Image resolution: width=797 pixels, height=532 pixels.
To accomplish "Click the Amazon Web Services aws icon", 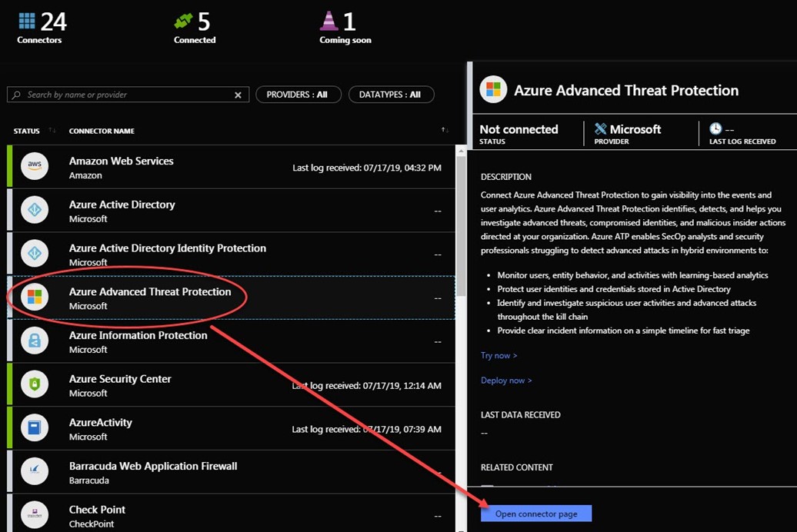I will click(x=35, y=167).
